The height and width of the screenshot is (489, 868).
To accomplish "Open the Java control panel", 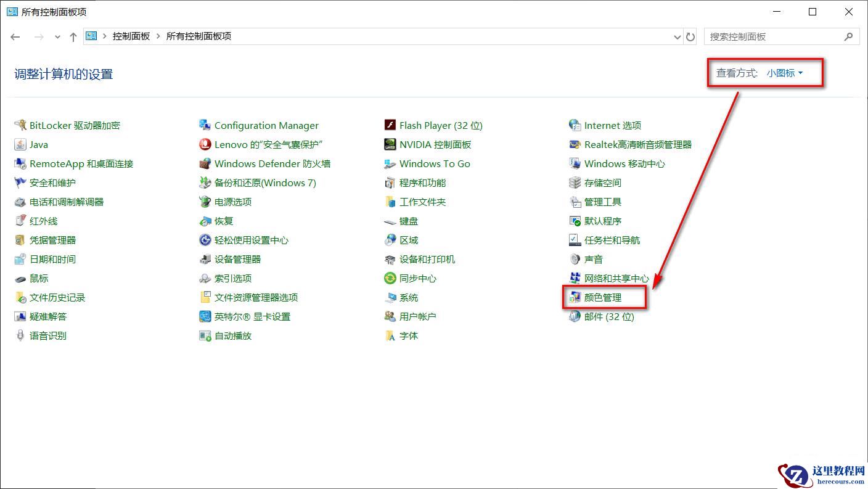I will coord(38,144).
